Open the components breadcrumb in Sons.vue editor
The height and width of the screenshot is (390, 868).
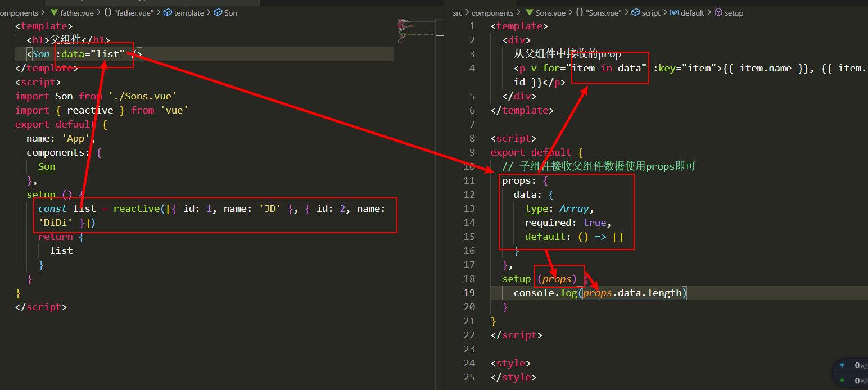(x=492, y=12)
